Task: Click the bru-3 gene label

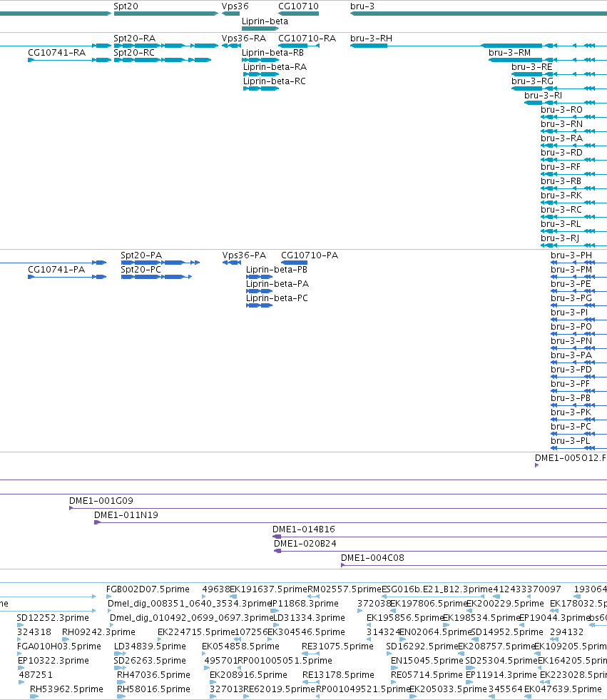Action: point(362,6)
